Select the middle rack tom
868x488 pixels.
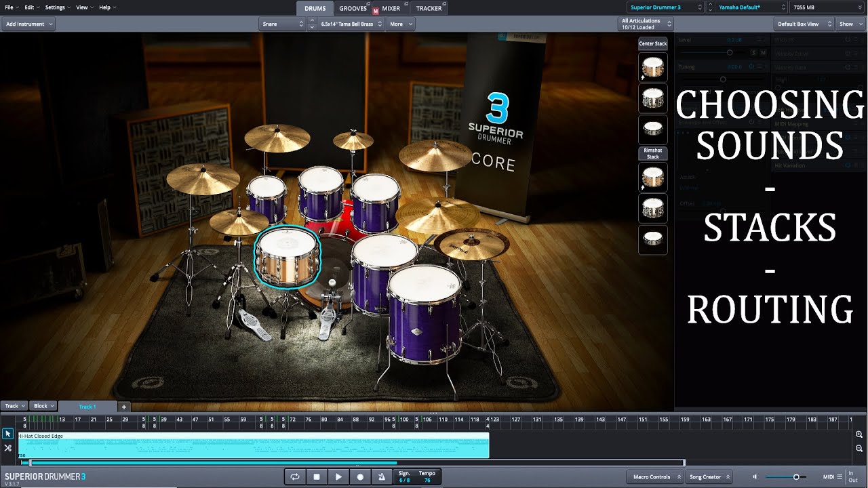[321, 192]
